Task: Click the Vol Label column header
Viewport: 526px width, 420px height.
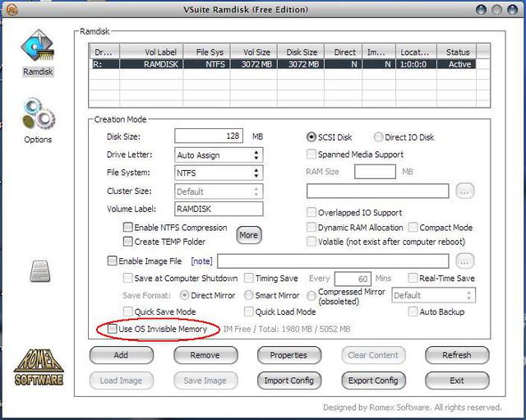Action: 151,52
